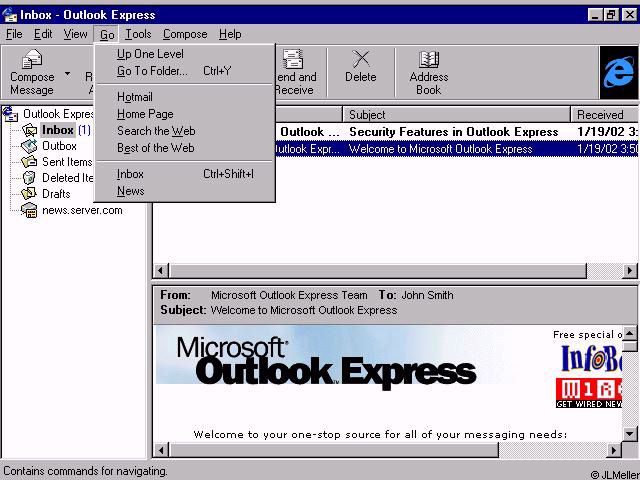Click preview pane horizontal scroll left arrow
640x480 pixels.
161,450
